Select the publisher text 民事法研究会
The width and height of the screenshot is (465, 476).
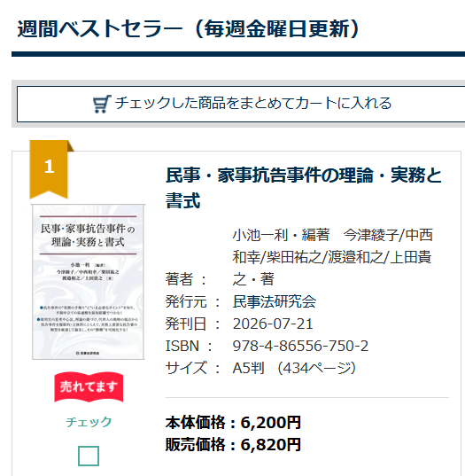coord(275,301)
